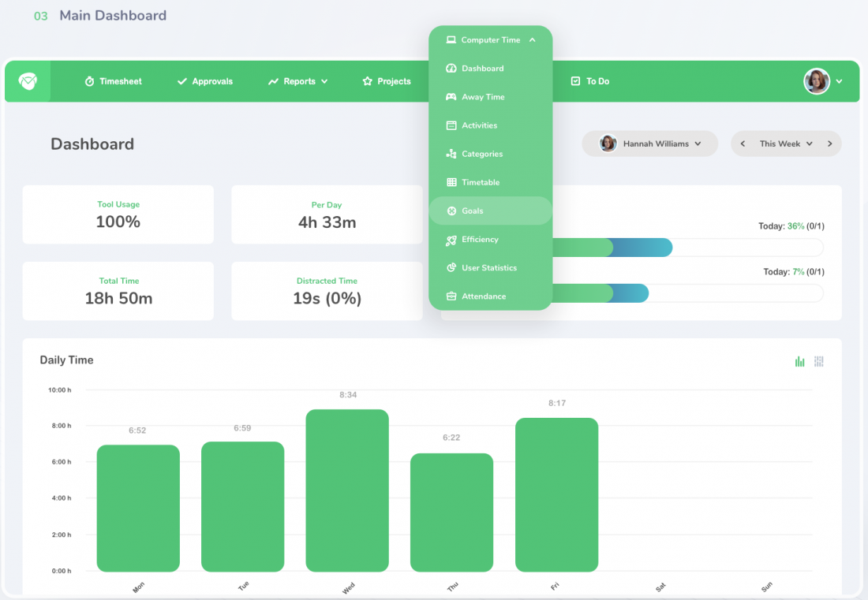The image size is (868, 600).
Task: Select Away Time in the Computer Time menu
Action: (x=483, y=96)
